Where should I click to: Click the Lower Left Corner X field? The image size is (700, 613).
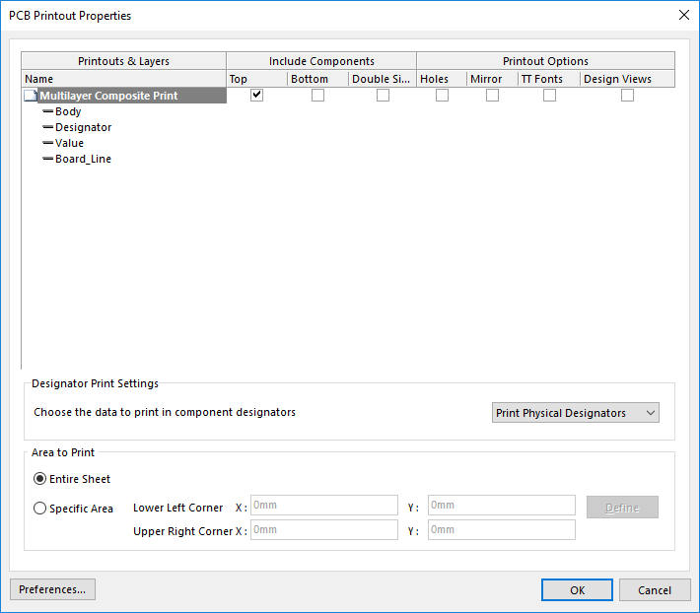(x=323, y=506)
